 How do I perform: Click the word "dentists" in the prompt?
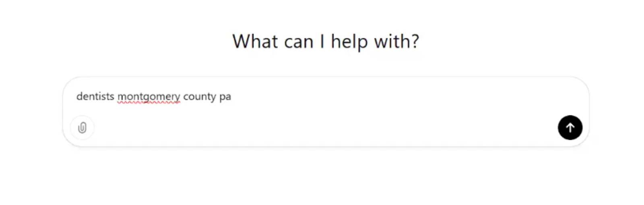95,96
